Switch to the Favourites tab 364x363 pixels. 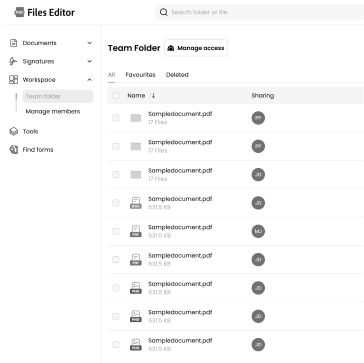(x=140, y=75)
